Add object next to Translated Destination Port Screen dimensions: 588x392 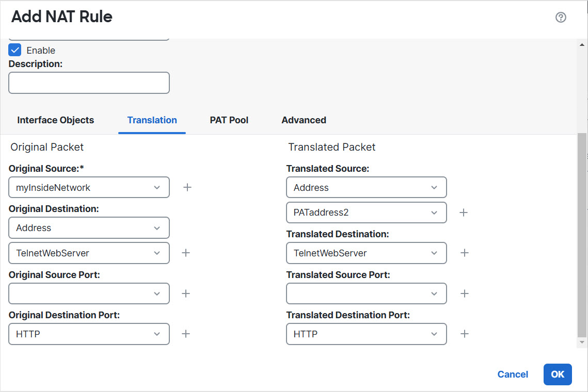click(465, 334)
